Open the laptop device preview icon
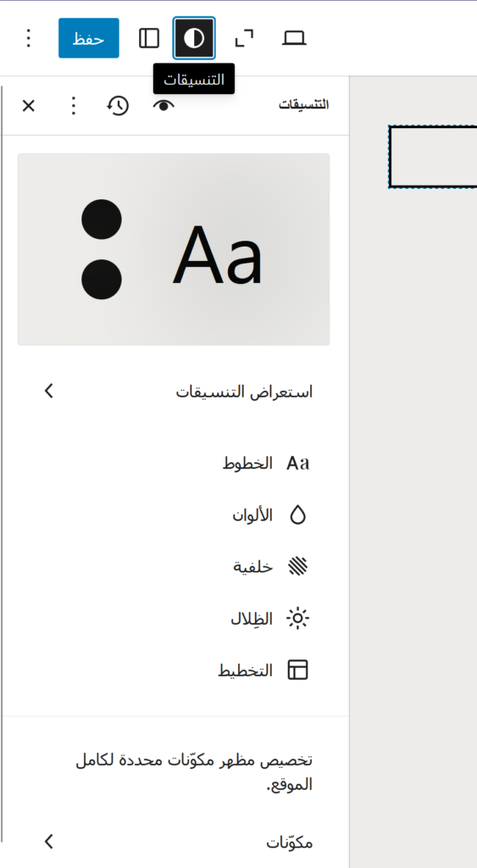Image resolution: width=477 pixels, height=868 pixels. 294,38
